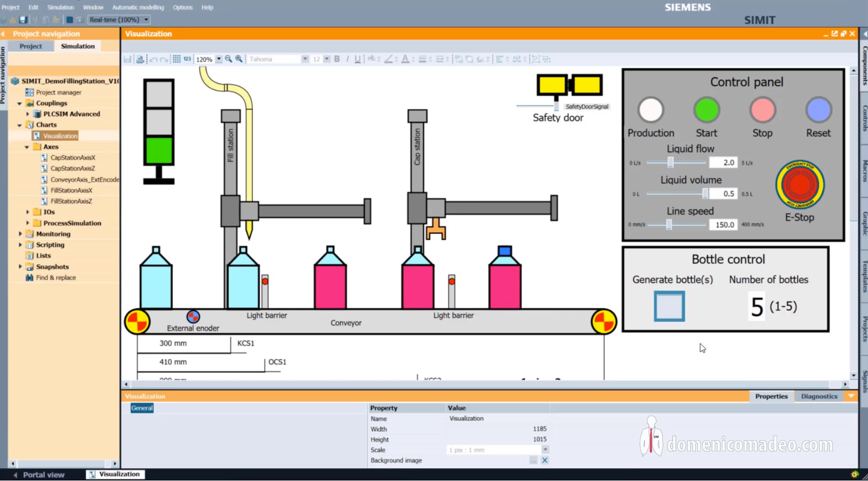Image resolution: width=868 pixels, height=481 pixels.
Task: Toggle italic formatting
Action: tap(347, 59)
